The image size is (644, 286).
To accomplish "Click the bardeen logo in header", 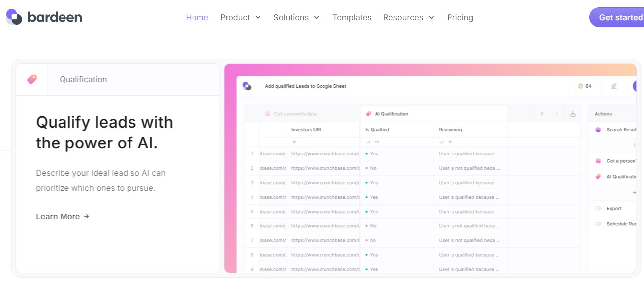I will coord(44,17).
